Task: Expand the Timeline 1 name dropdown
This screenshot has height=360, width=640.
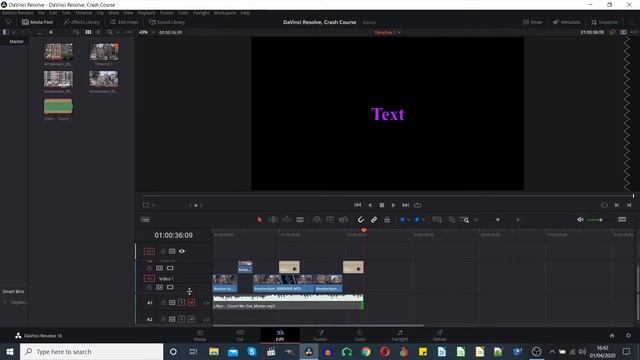Action: tap(399, 32)
